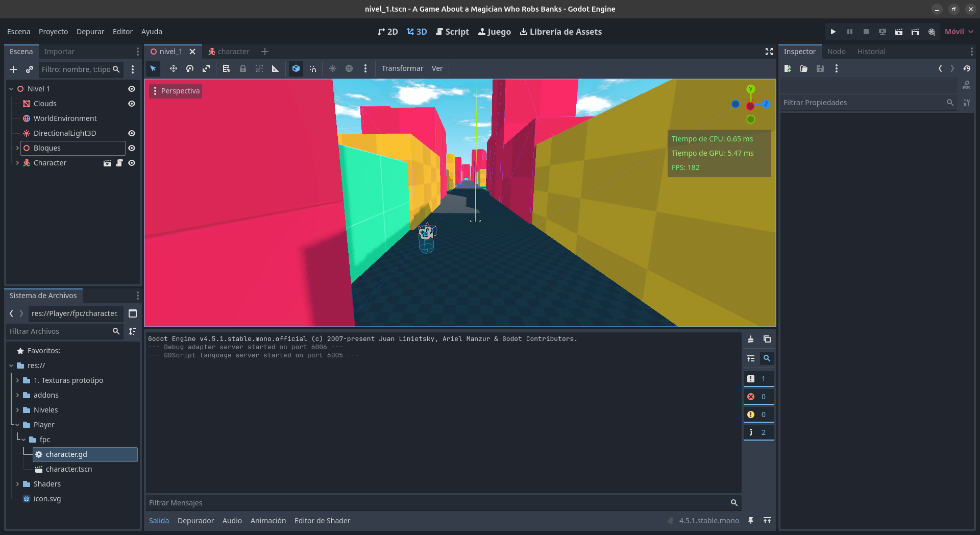Screen dimensions: 980x535
Task: Open the Móvil renderer dropdown
Action: pyautogui.click(x=959, y=32)
